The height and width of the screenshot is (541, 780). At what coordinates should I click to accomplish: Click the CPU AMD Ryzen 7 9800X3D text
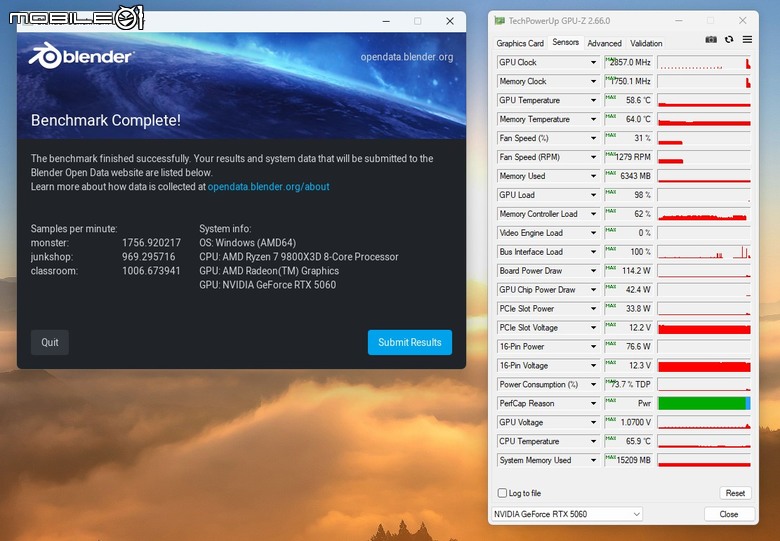tap(299, 257)
